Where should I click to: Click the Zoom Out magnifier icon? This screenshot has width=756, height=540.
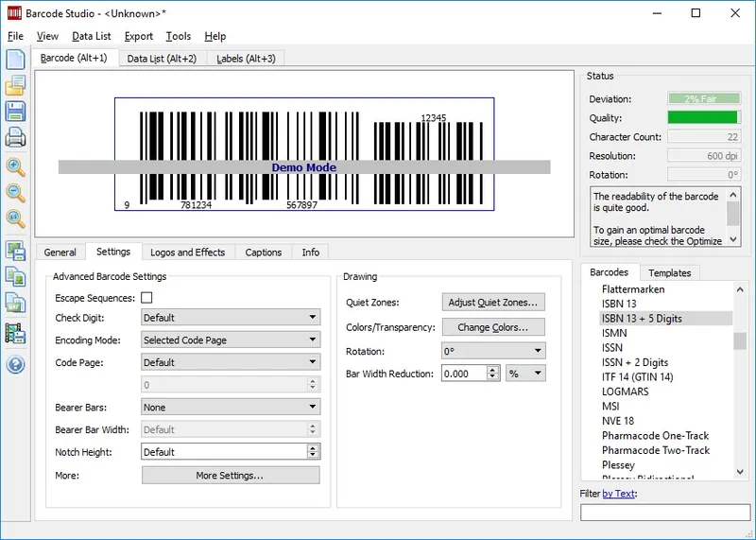pos(15,193)
